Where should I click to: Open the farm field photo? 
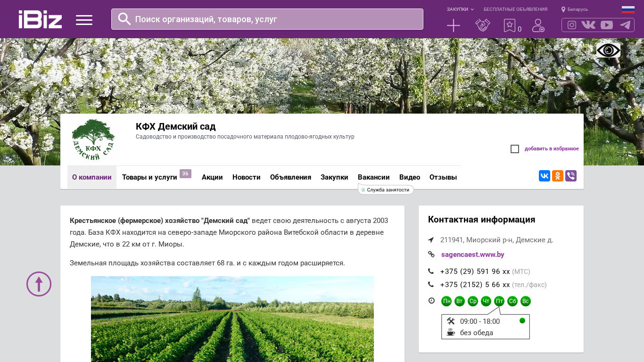(x=232, y=319)
